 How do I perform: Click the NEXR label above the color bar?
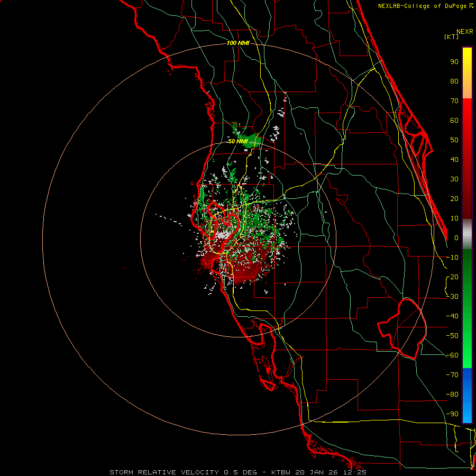coord(465,32)
